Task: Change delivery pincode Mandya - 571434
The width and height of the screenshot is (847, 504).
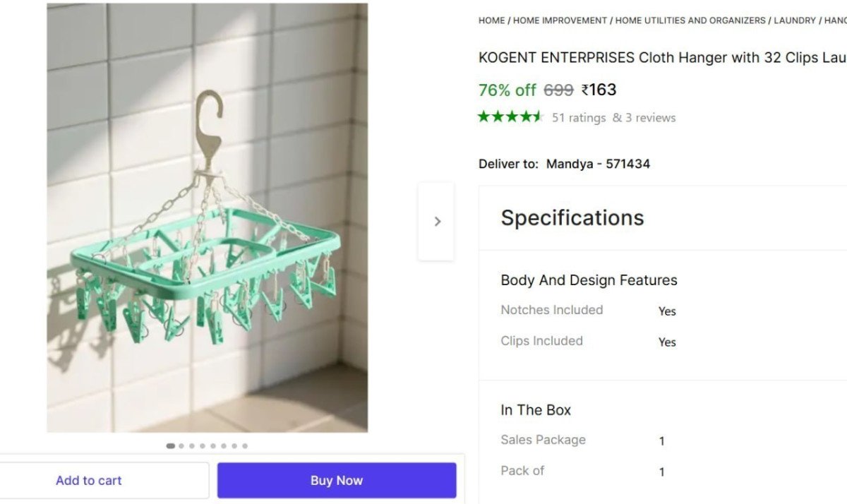Action: point(598,164)
